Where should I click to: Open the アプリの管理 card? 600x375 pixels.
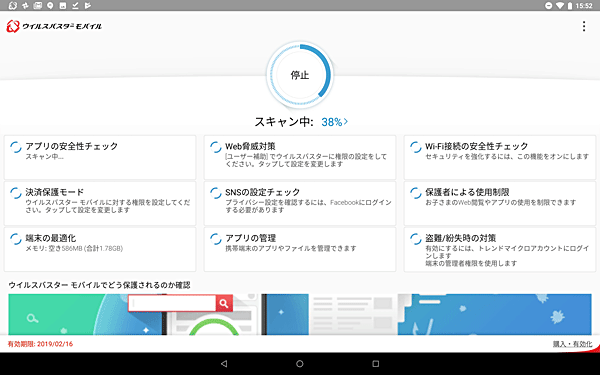pyautogui.click(x=300, y=249)
